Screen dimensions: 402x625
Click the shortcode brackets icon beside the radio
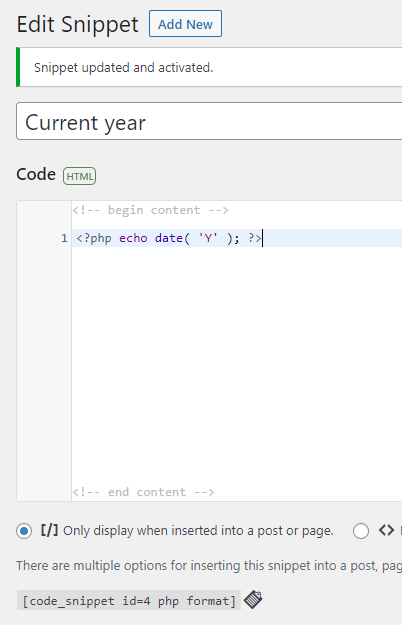pyautogui.click(x=49, y=531)
